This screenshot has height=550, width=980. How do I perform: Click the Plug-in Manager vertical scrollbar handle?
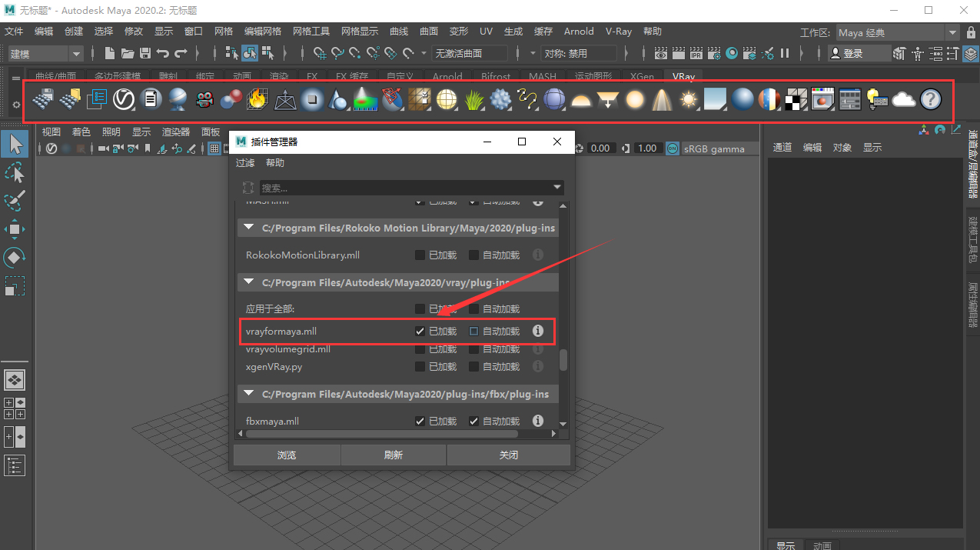pos(563,361)
